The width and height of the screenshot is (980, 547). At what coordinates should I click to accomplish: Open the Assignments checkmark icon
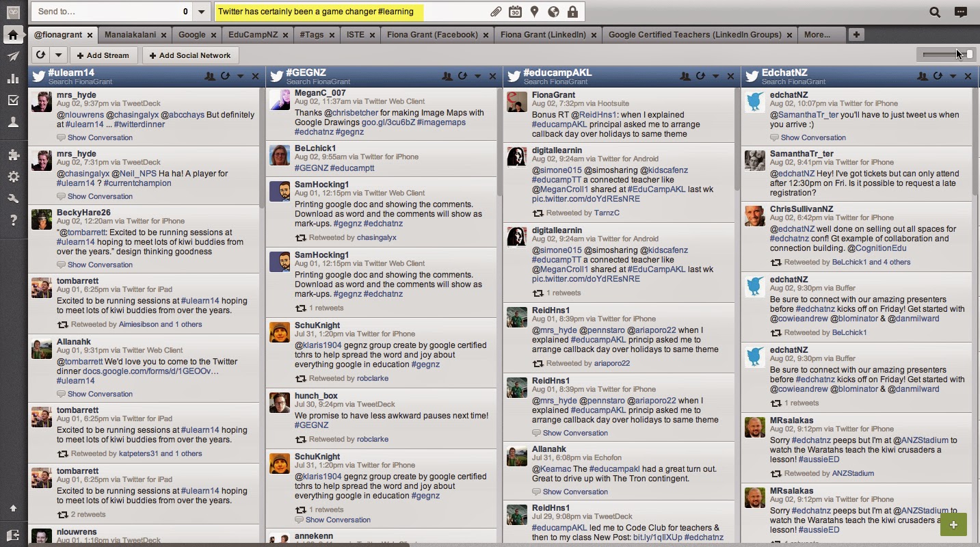pos(13,101)
